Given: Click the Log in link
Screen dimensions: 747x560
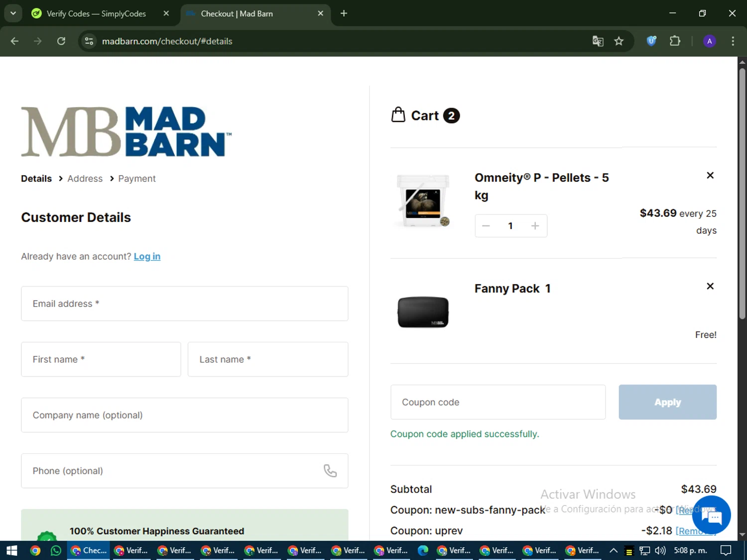Looking at the screenshot, I should pos(147,256).
